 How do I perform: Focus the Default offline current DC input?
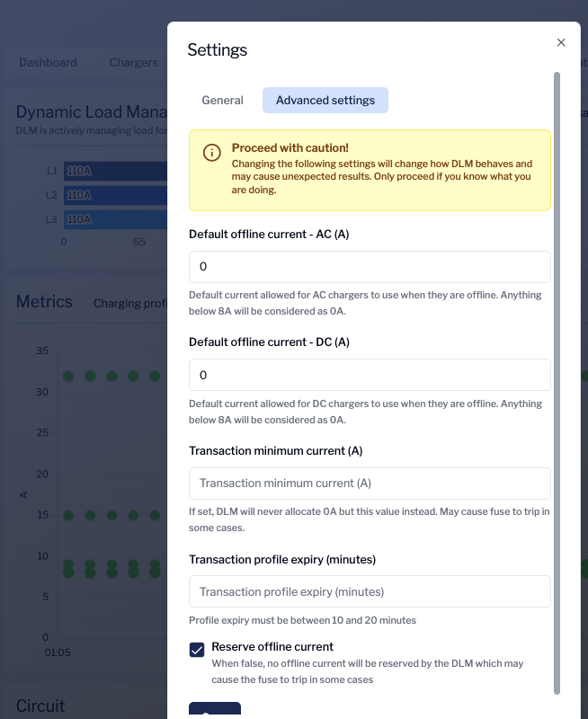click(369, 374)
